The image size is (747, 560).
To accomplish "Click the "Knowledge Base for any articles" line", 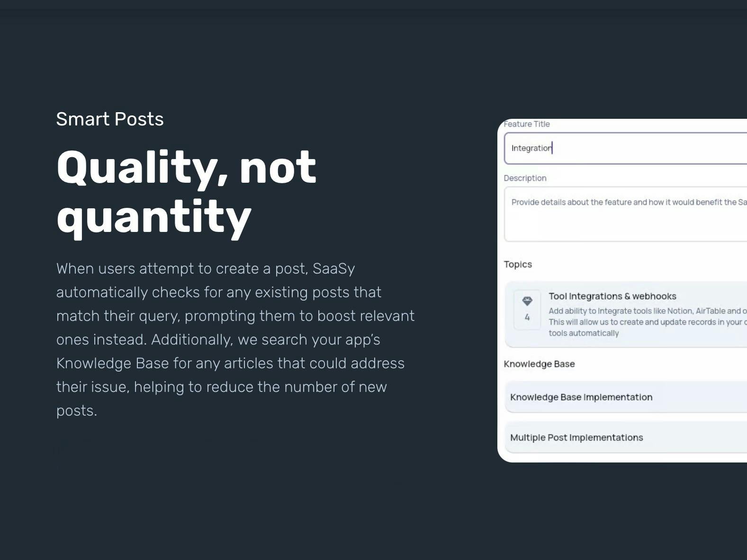I will coord(230,363).
